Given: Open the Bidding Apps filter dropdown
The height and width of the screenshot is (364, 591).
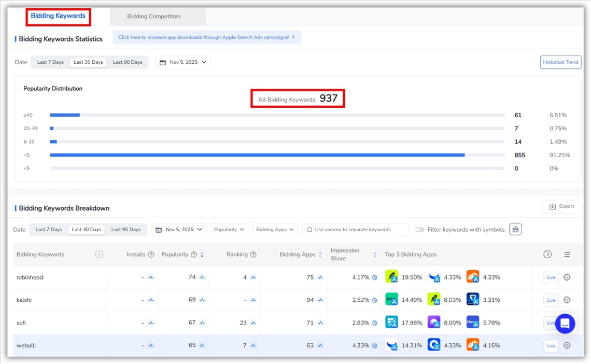Looking at the screenshot, I should (275, 230).
